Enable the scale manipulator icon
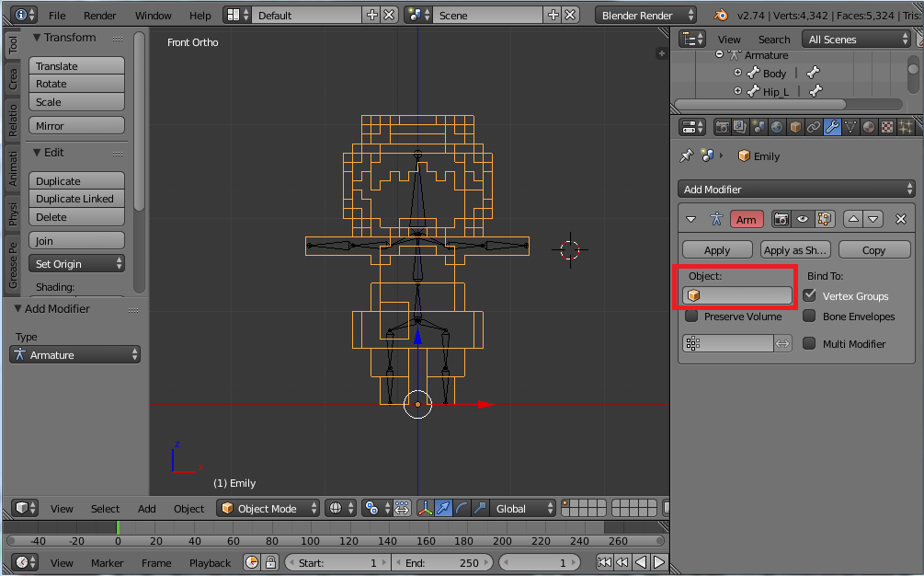This screenshot has height=576, width=924. pyautogui.click(x=480, y=508)
